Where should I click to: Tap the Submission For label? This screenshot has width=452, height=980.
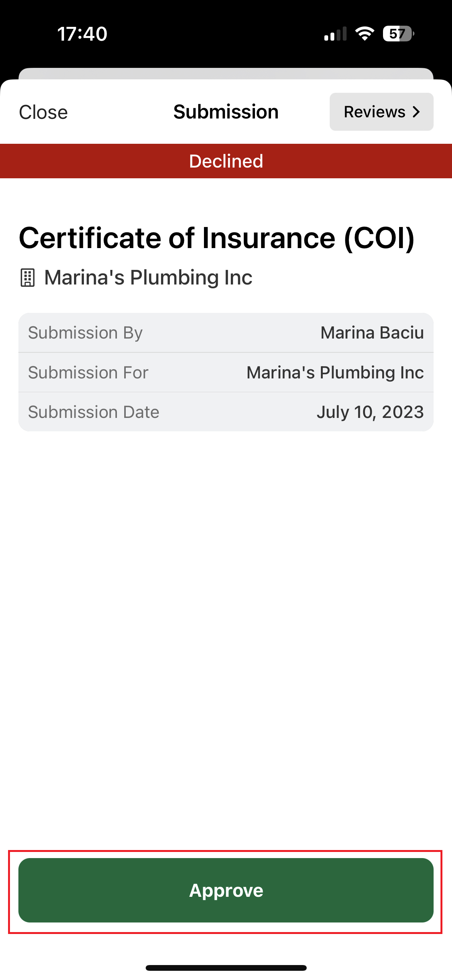click(x=88, y=373)
